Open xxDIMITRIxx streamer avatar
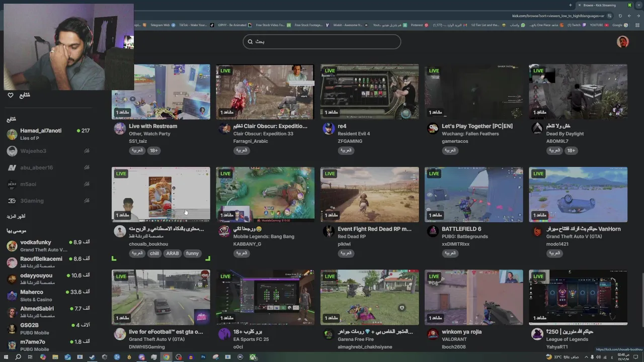The height and width of the screenshot is (362, 644). [433, 231]
